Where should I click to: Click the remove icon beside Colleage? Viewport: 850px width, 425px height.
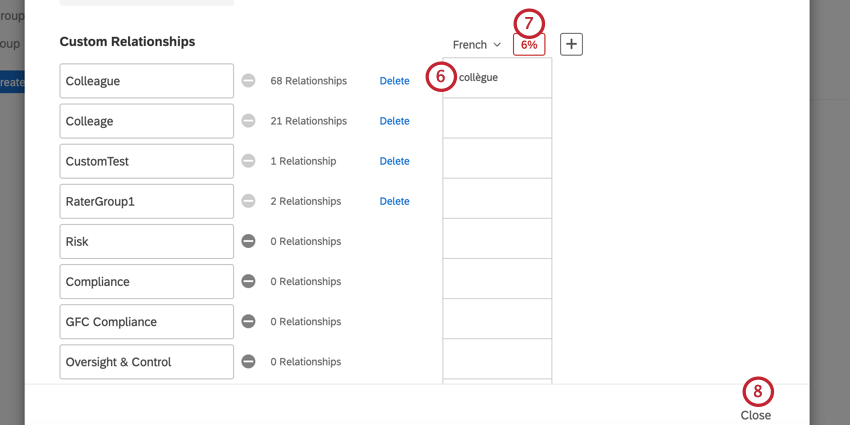tap(248, 121)
